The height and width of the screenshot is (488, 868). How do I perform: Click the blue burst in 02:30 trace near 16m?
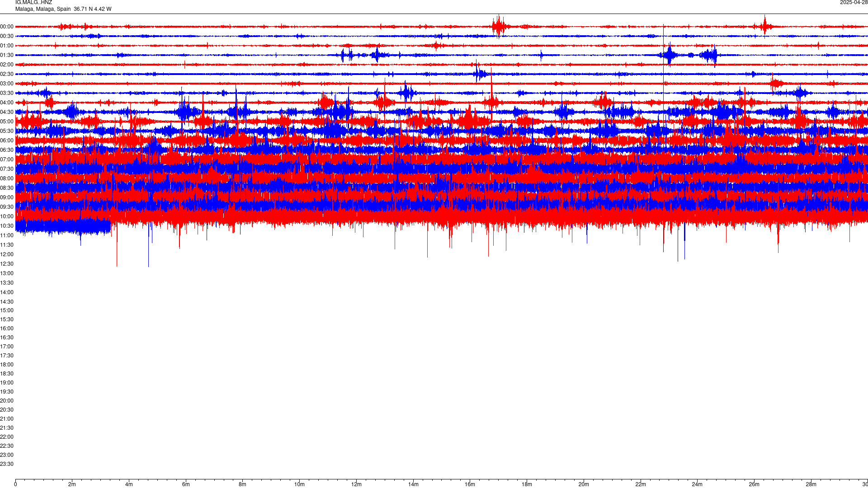(x=479, y=74)
